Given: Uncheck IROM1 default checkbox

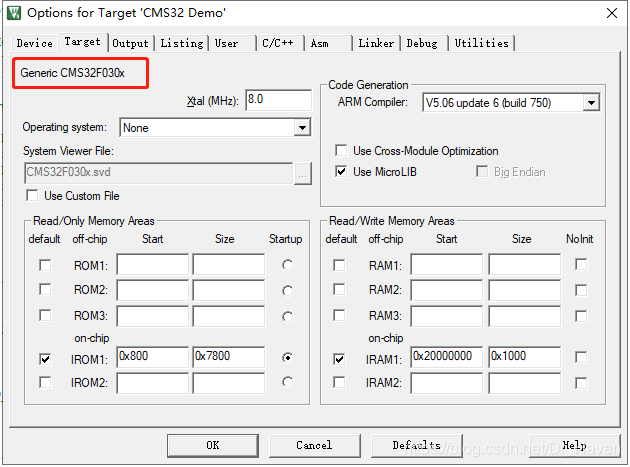Looking at the screenshot, I should click(x=45, y=358).
